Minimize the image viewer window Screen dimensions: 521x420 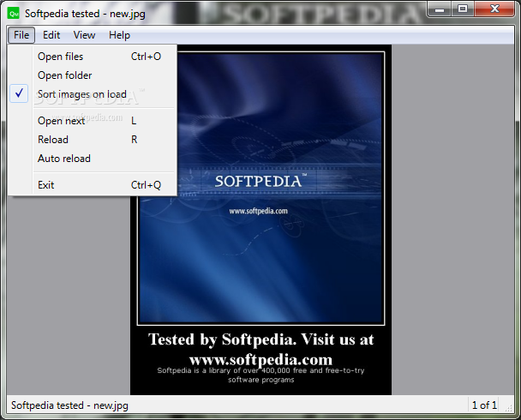440,9
